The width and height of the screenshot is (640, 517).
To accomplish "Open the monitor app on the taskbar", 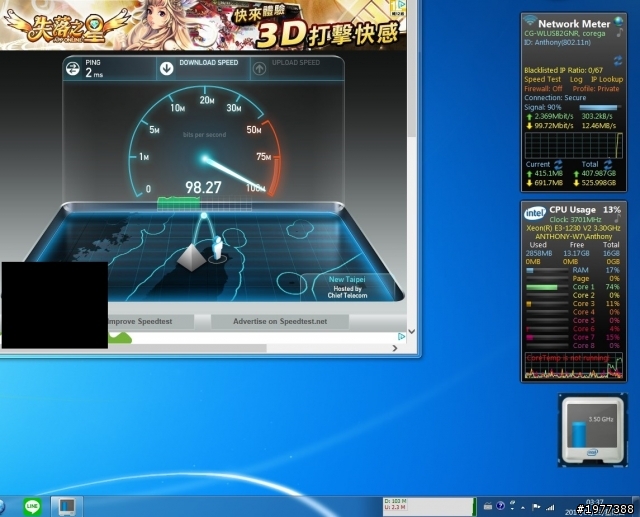I will coord(67,506).
